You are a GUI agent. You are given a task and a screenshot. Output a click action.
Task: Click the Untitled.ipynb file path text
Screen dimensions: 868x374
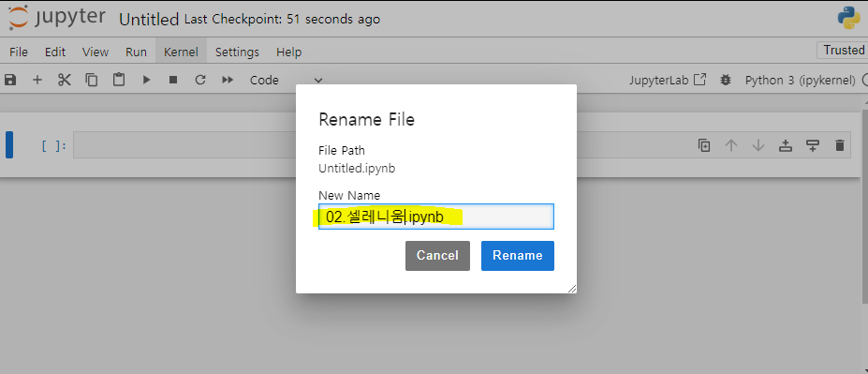coord(357,169)
